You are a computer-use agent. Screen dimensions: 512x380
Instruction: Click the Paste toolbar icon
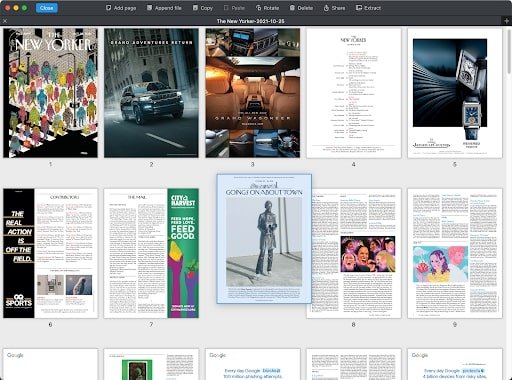[x=226, y=8]
